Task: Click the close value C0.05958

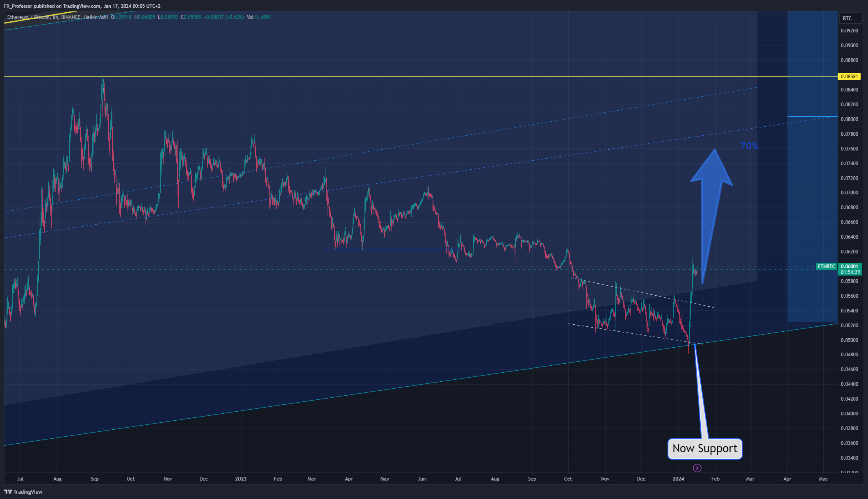Action: coord(191,17)
